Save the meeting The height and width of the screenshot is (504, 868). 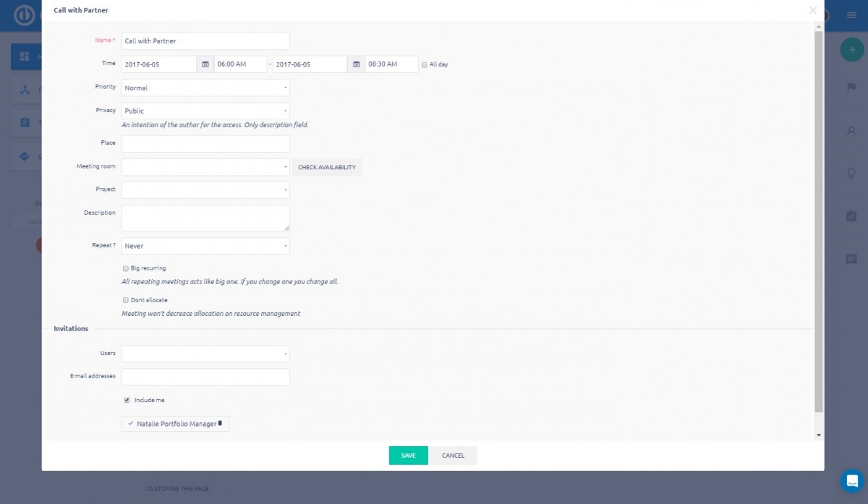pyautogui.click(x=408, y=456)
